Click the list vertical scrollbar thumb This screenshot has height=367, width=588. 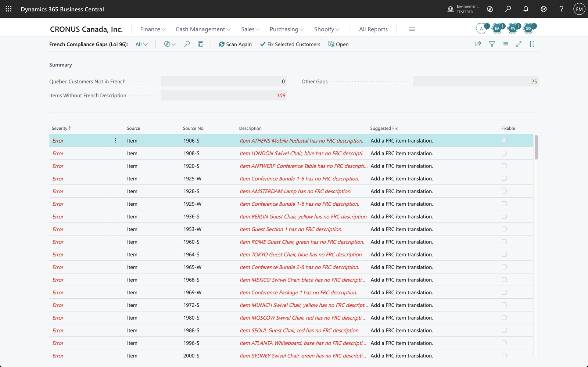[x=536, y=147]
